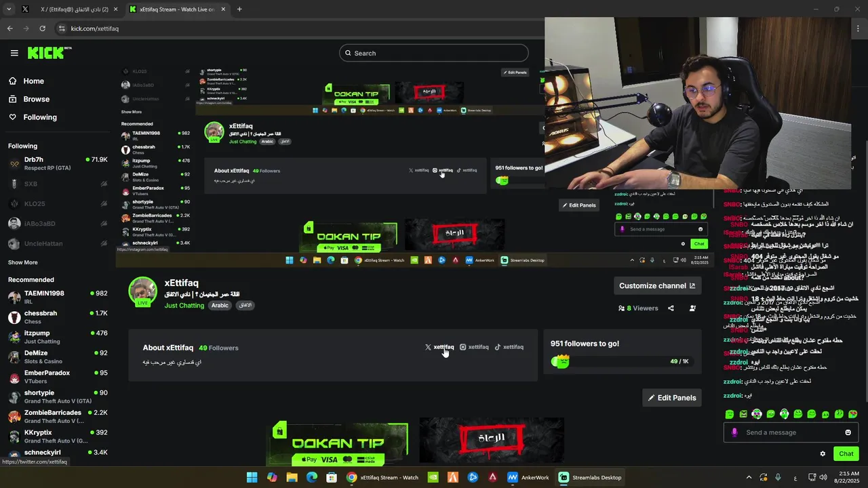868x488 pixels.
Task: Open DeMize in main Recommended list
Action: [x=58, y=357]
